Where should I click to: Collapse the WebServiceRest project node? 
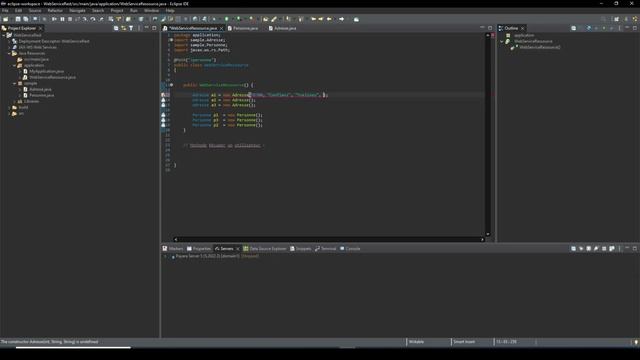(x=4, y=36)
